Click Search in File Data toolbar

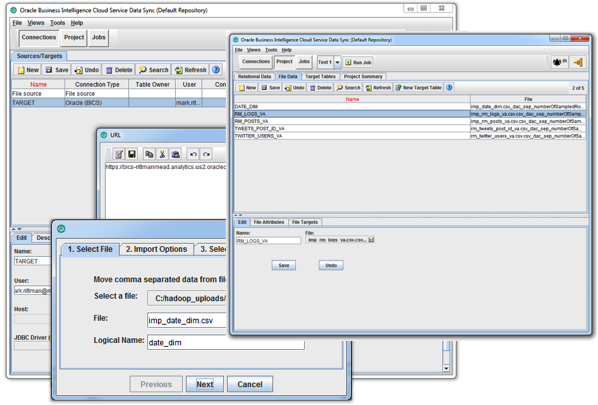[348, 88]
